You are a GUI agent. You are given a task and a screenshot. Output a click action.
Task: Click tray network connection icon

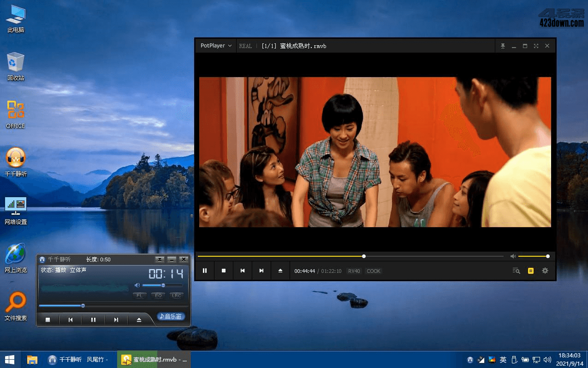(536, 360)
